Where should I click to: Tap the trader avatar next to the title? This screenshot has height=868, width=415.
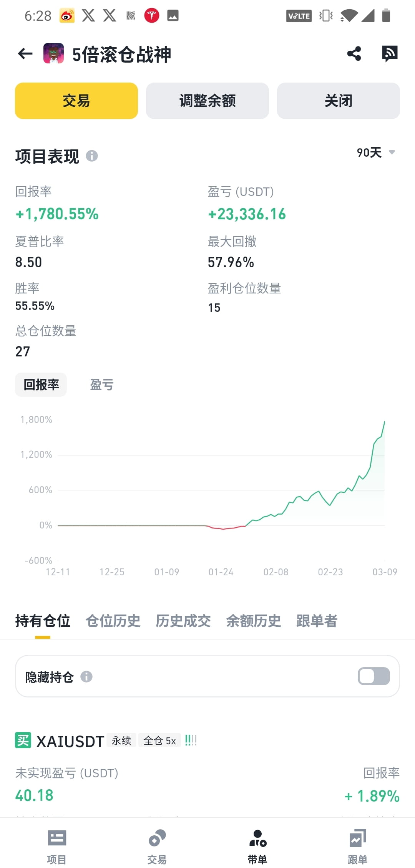[x=53, y=54]
